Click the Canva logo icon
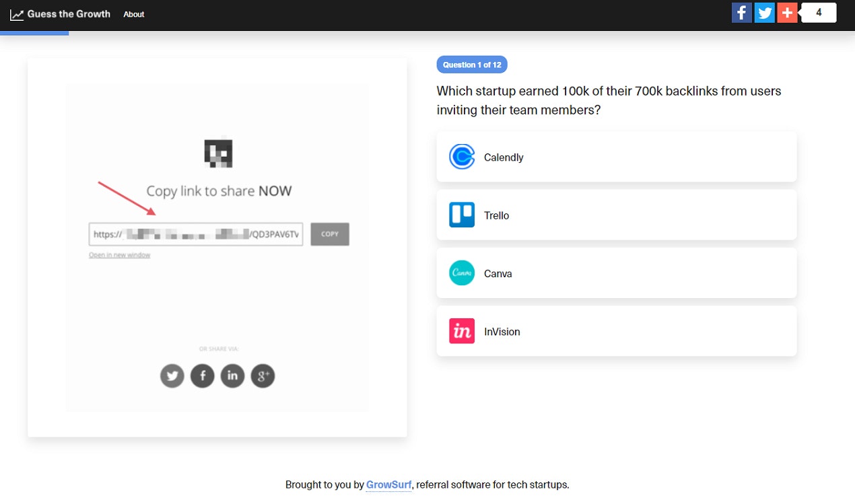Image resolution: width=855 pixels, height=504 pixels. [x=462, y=273]
